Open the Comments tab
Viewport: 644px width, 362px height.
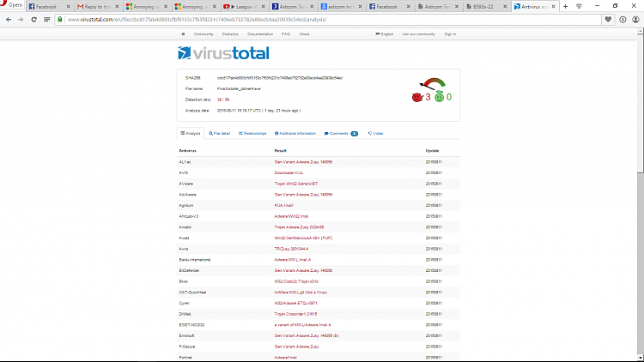pos(341,133)
